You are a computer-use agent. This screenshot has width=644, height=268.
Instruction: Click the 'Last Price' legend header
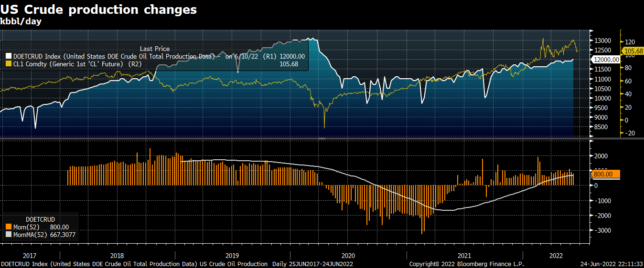point(154,49)
